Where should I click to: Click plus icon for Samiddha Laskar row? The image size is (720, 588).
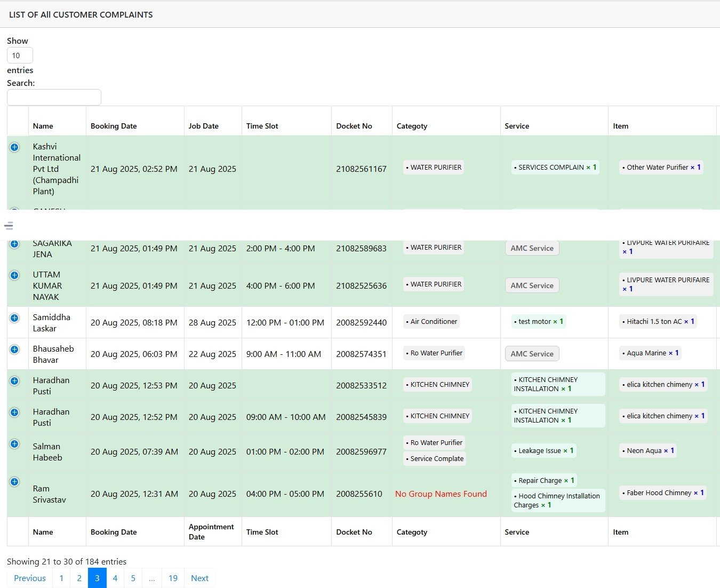(14, 318)
